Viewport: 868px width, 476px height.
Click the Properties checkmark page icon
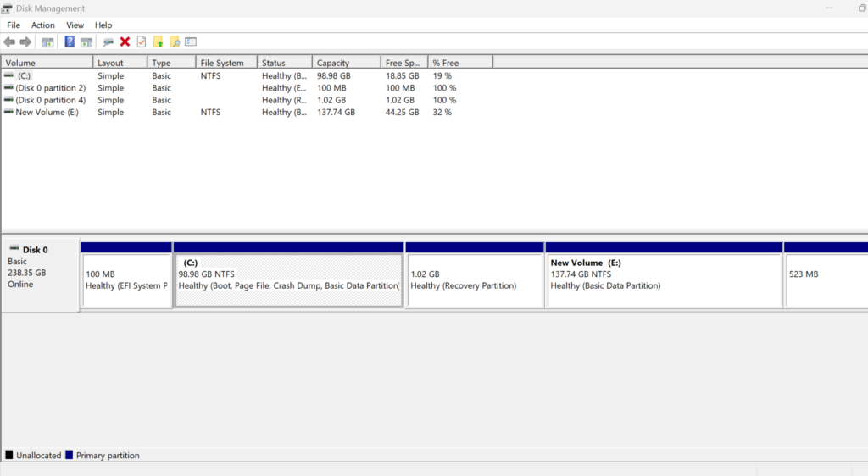point(142,42)
